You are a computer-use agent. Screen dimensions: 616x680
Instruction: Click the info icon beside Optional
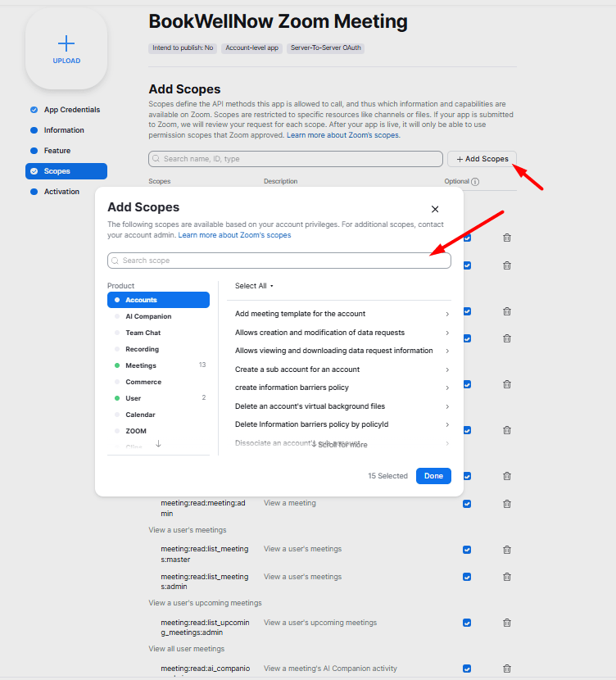(475, 182)
